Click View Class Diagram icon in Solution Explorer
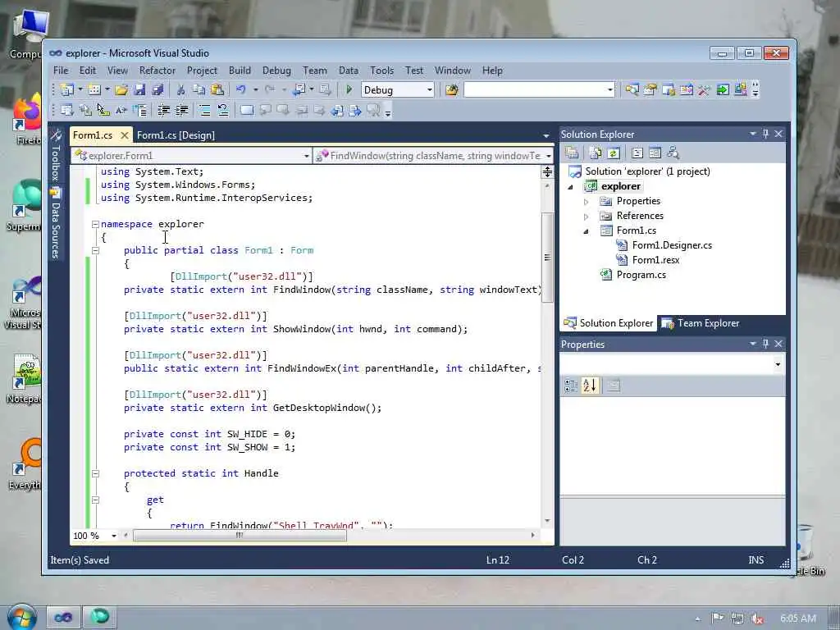This screenshot has width=840, height=630. click(x=673, y=153)
